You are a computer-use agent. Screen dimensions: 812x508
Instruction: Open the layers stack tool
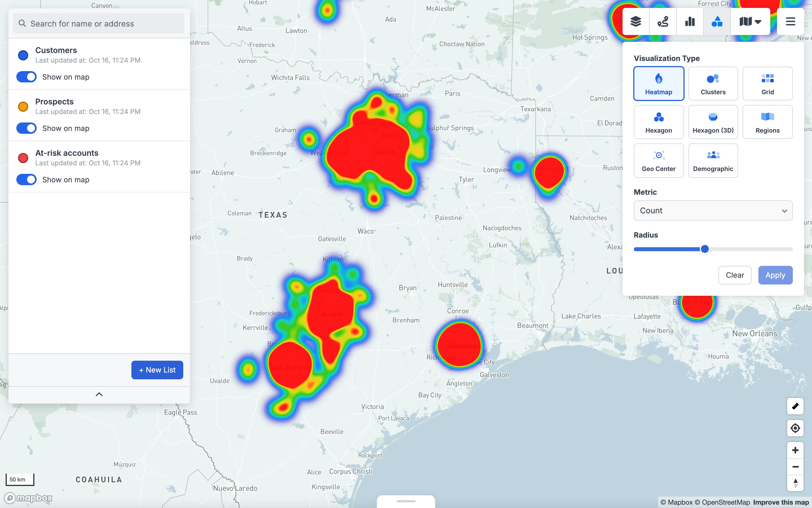636,22
